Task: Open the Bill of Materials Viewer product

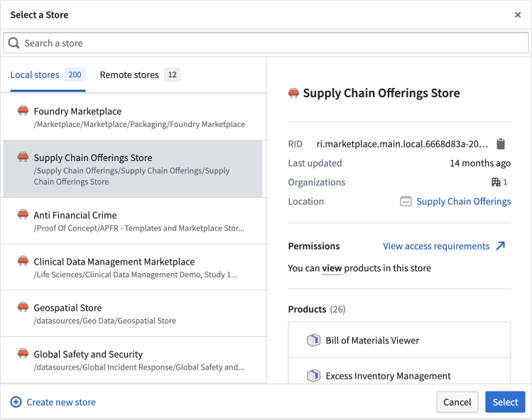Action: pos(399,340)
